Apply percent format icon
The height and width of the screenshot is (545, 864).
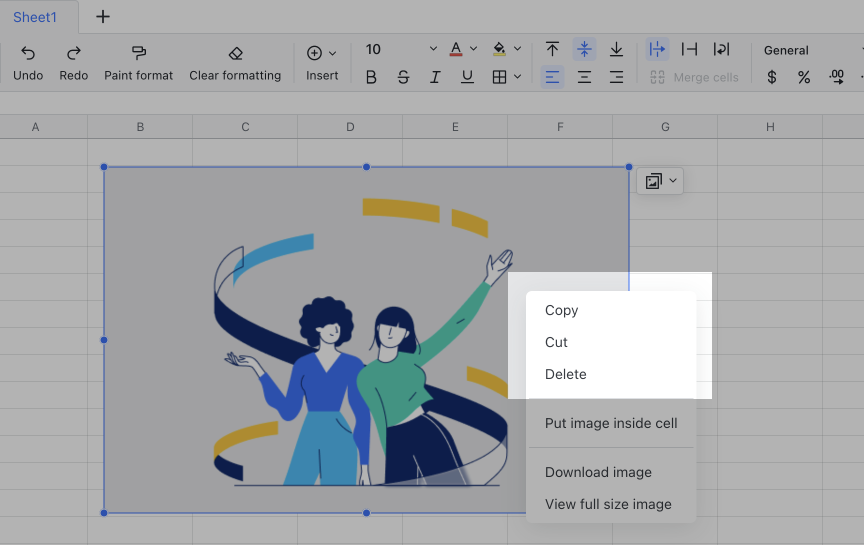803,77
